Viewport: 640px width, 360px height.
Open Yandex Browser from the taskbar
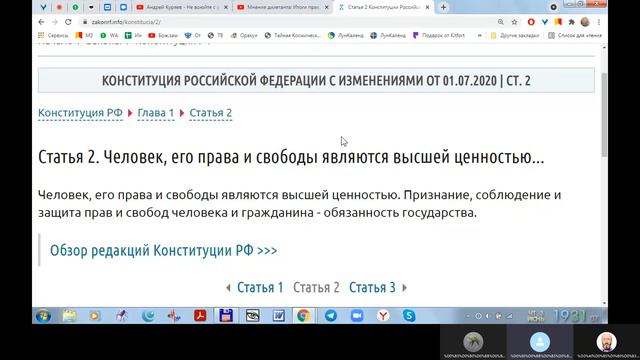click(x=383, y=316)
